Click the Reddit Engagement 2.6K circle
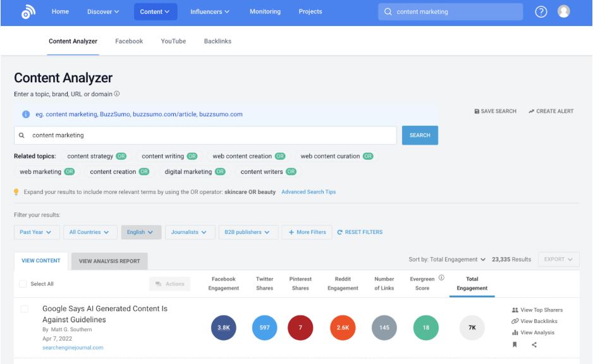Screen dimensions: 593x364 [343, 327]
